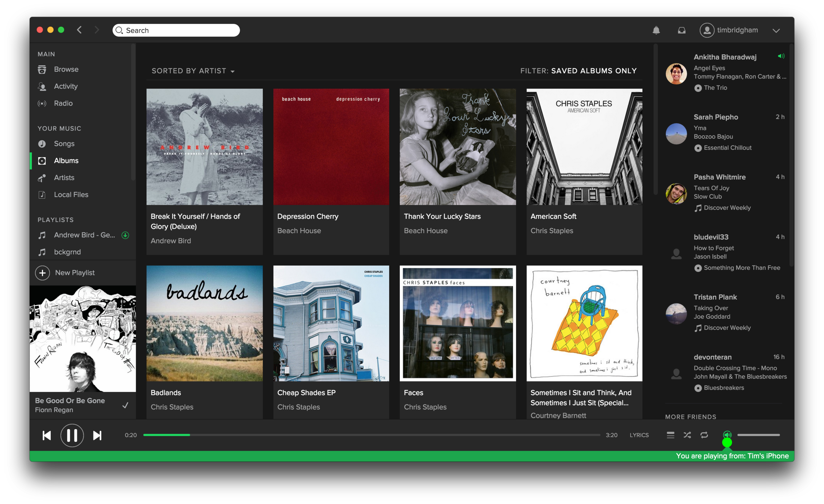Open the Badlands album cover
Viewport: 824px width, 504px height.
point(204,323)
